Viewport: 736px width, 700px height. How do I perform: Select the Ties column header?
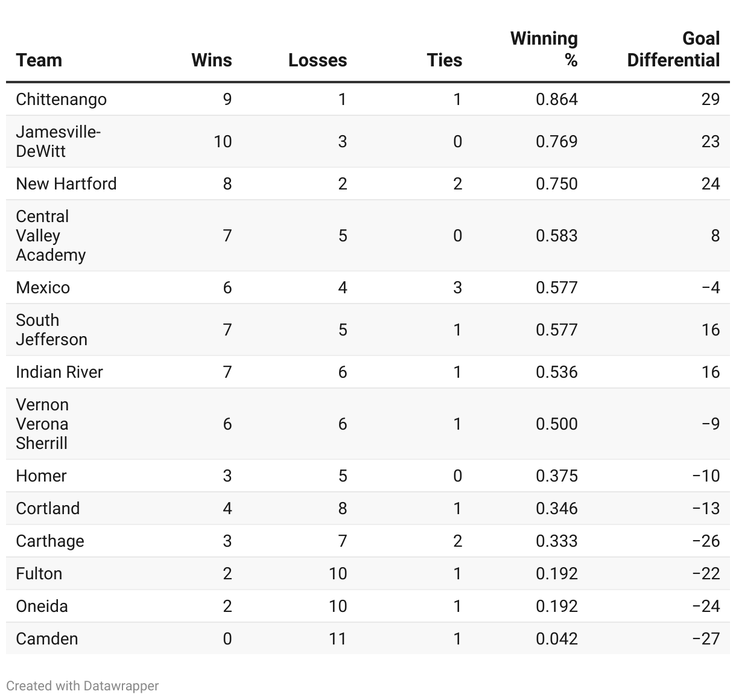444,60
